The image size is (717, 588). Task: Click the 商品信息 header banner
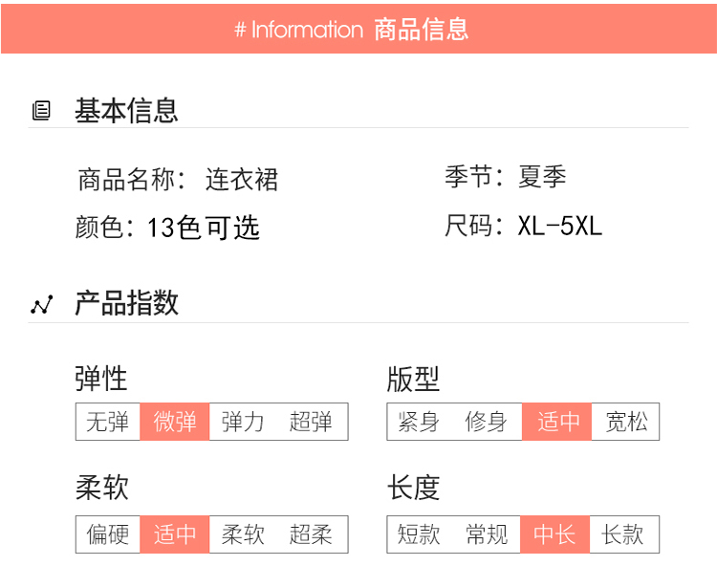(358, 29)
